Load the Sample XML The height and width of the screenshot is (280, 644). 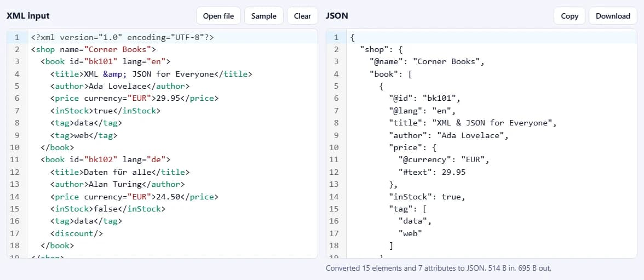click(x=264, y=16)
